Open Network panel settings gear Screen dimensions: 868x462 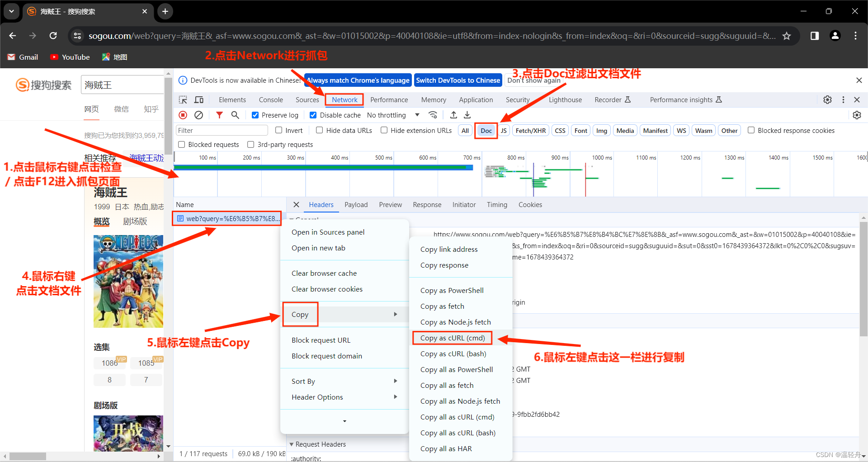click(x=857, y=115)
